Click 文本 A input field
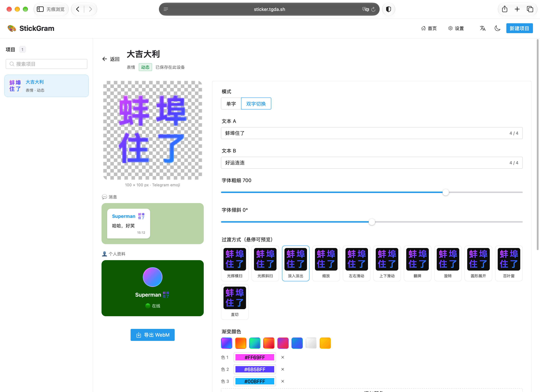This screenshot has width=540, height=392. pos(372,133)
